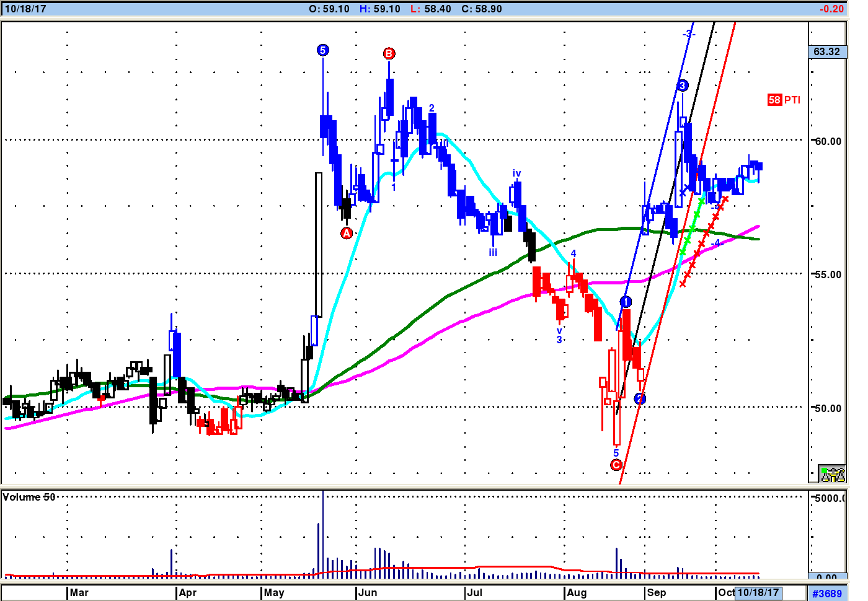This screenshot has height=601, width=868.
Task: Click the 63.32 price level box
Action: 827,51
